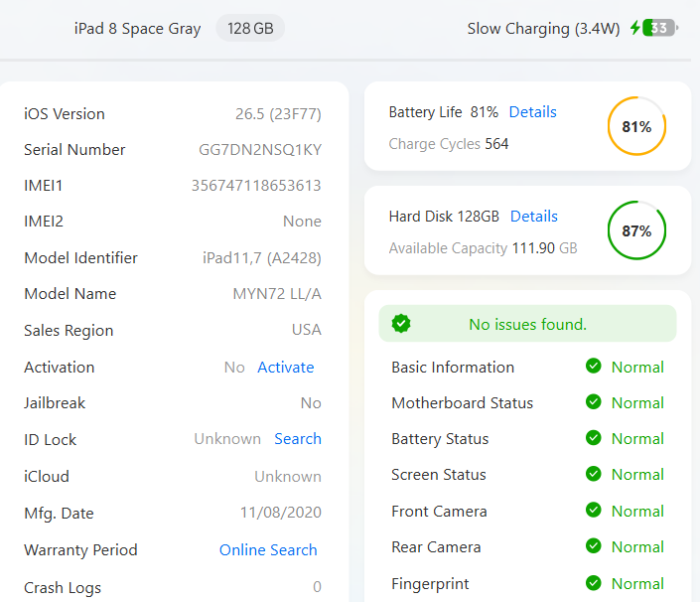Click the charging battery icon showing 33
This screenshot has width=700, height=602.
660,28
